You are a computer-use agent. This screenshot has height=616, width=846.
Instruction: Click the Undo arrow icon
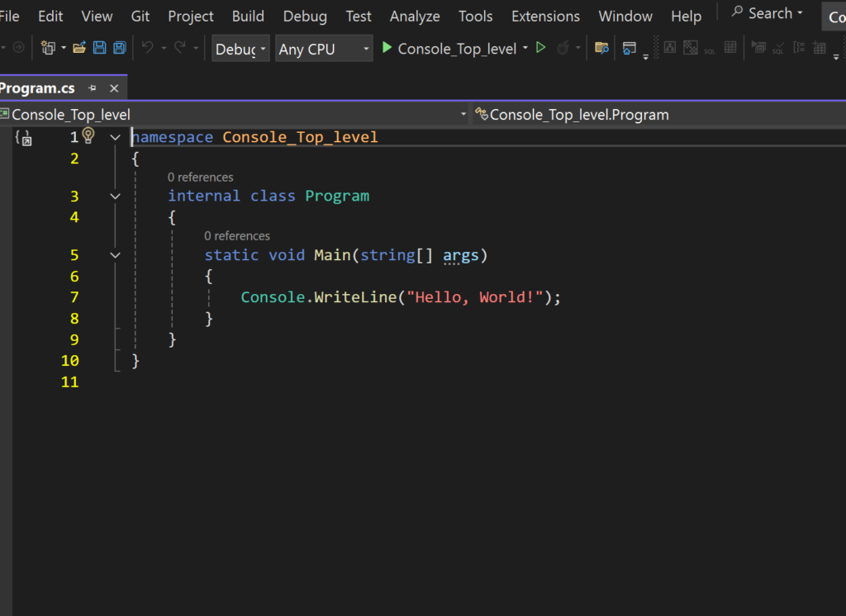[x=148, y=49]
